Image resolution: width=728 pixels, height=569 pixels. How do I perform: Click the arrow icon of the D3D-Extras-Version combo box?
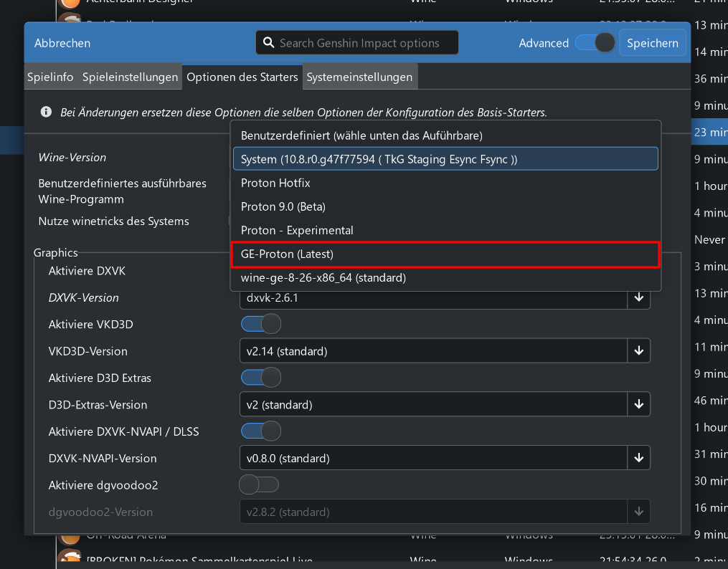pyautogui.click(x=639, y=404)
